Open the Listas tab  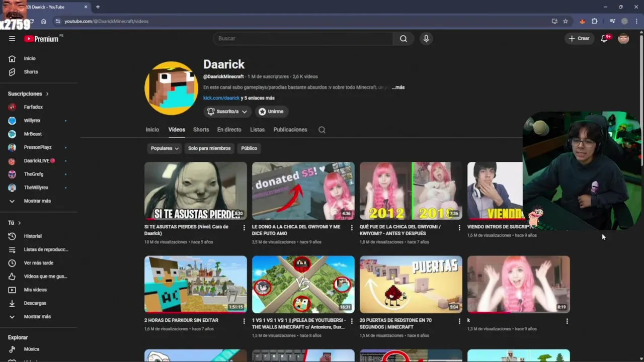click(x=257, y=130)
